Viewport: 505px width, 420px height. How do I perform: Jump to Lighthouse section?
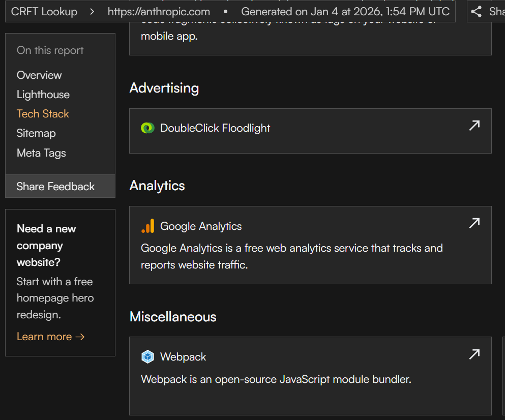[x=43, y=95]
